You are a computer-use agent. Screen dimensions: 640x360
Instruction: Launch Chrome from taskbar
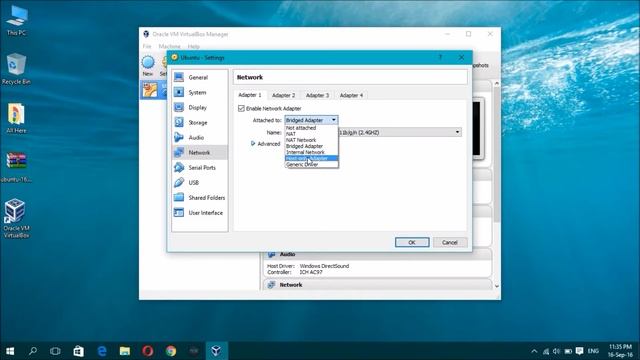171,351
